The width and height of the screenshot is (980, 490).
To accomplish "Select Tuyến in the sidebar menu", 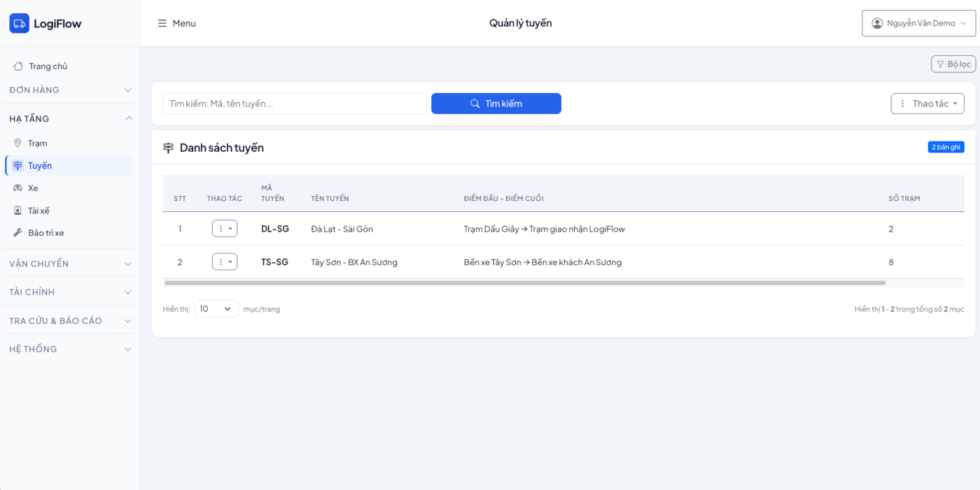I will tap(40, 166).
